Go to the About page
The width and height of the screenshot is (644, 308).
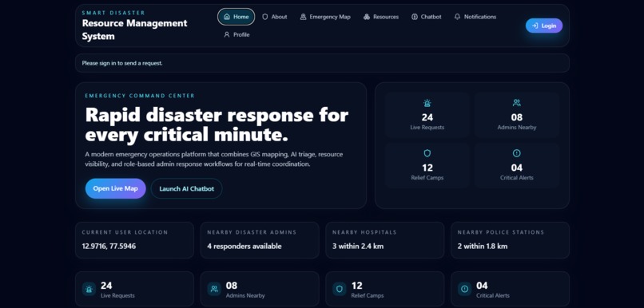tap(274, 17)
